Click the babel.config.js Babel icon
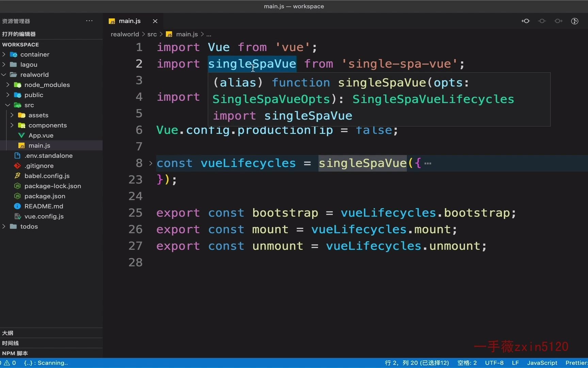 (17, 176)
